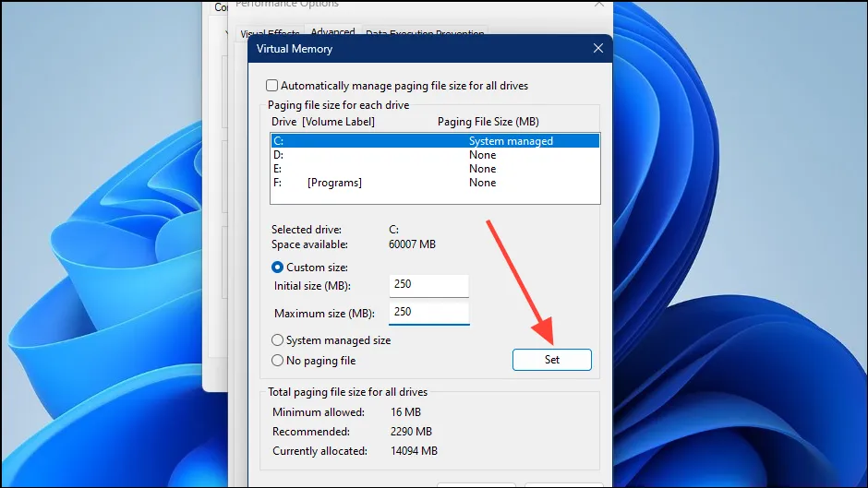
Task: Open the Visual Effects tab
Action: pos(271,34)
